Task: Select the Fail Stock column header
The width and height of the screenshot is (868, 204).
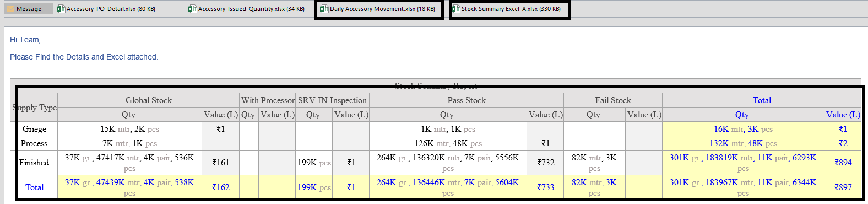Action: click(613, 100)
